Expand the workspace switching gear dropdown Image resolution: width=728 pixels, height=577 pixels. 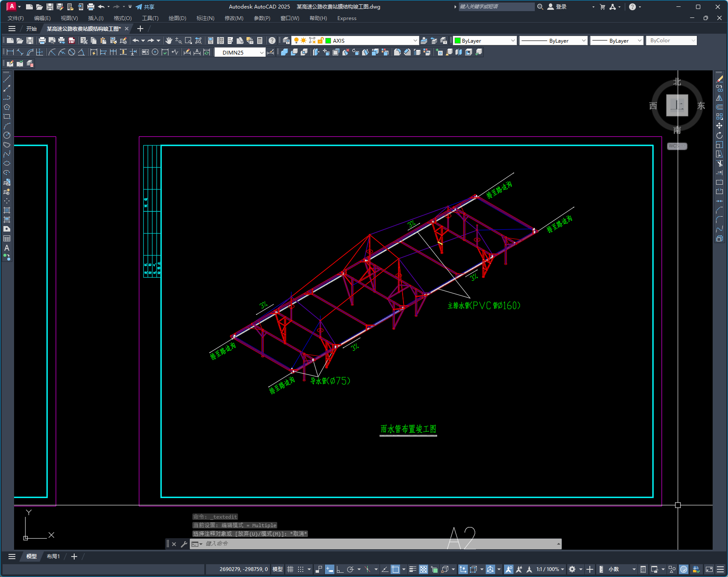pos(580,569)
